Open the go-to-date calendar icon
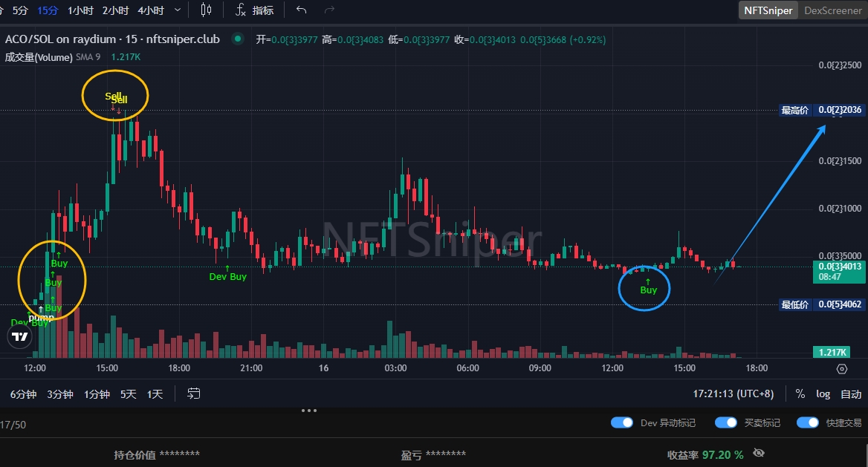 pyautogui.click(x=194, y=393)
